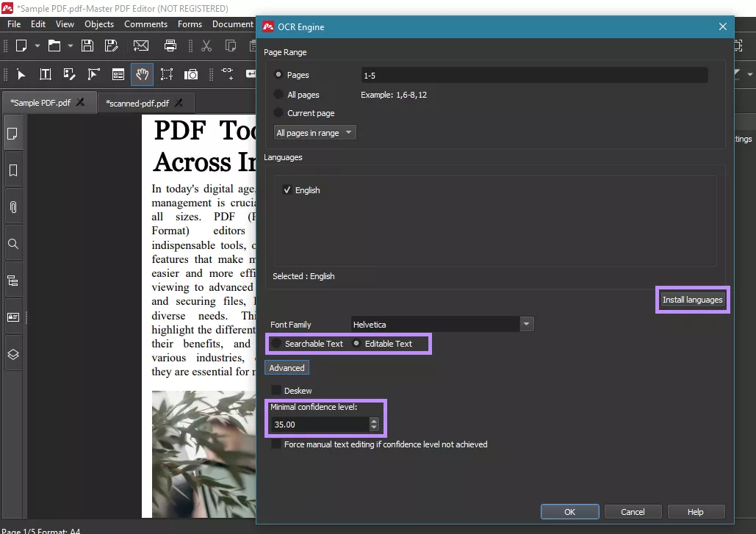The image size is (756, 534).
Task: Increase minimal confidence level with stepper arrow
Action: pos(374,421)
